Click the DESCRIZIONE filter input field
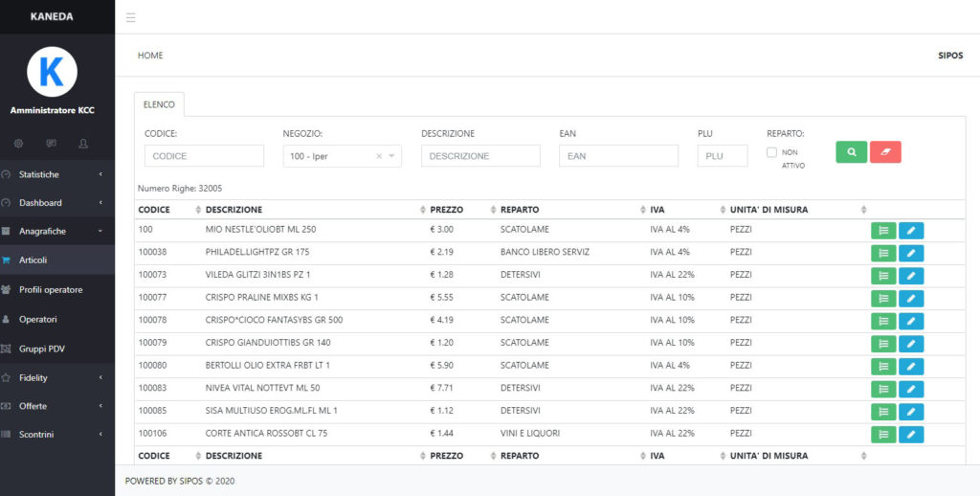 (480, 156)
